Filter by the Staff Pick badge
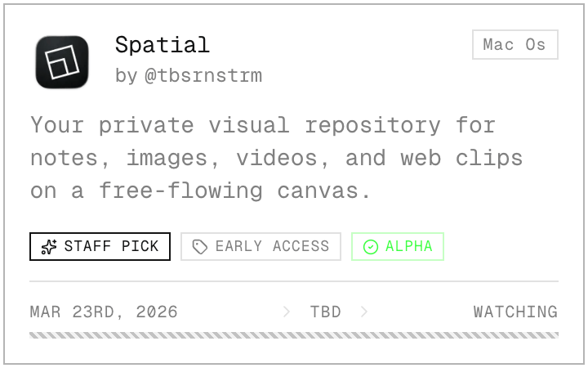The height and width of the screenshot is (368, 588). coord(100,247)
